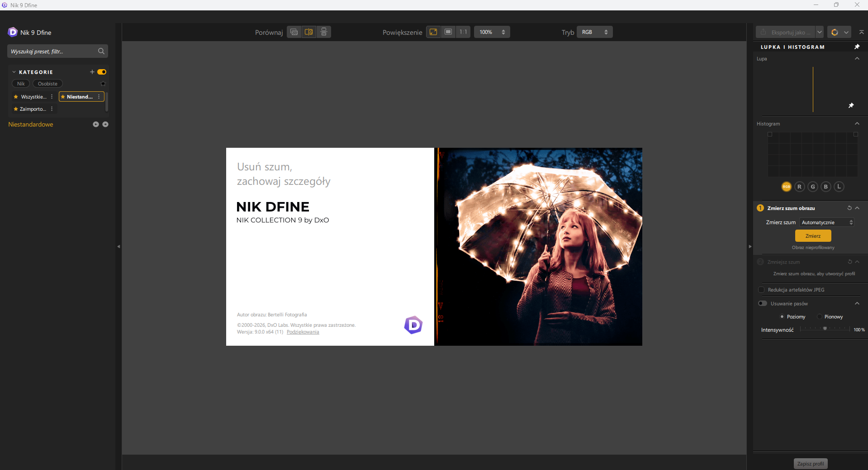Open options menu for Zaimportowane category
Image resolution: width=868 pixels, height=470 pixels.
(x=52, y=109)
